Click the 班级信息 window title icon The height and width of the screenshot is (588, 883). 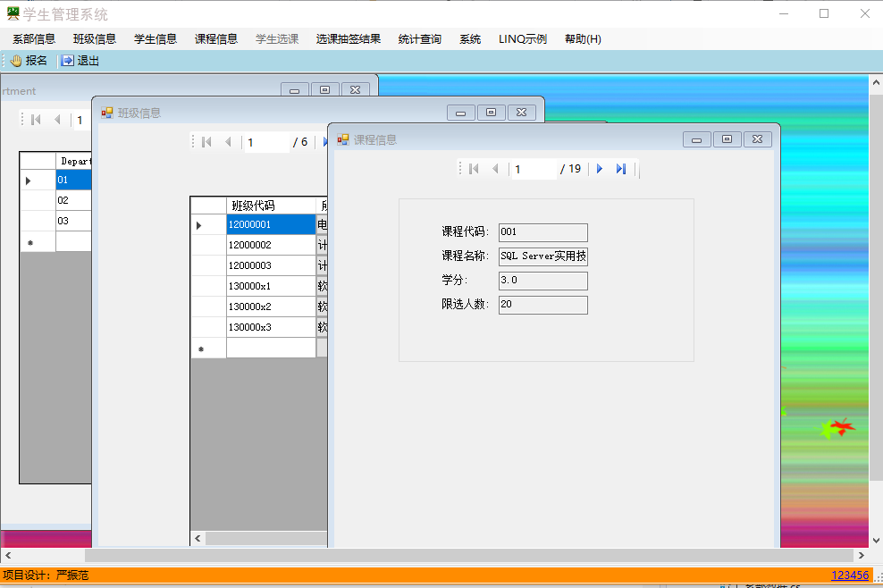pos(107,113)
